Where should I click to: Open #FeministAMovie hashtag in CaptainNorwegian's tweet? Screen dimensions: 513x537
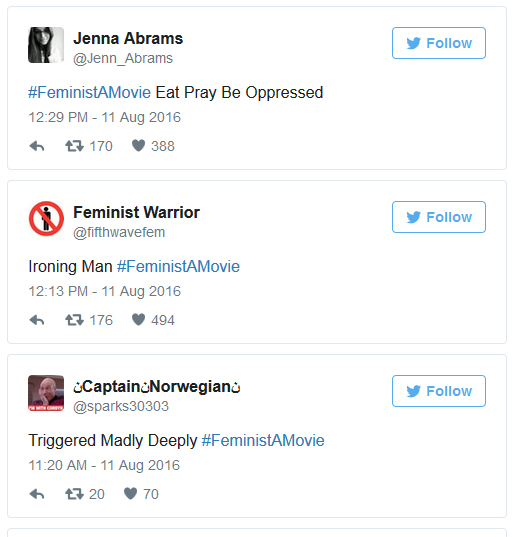coord(263,440)
